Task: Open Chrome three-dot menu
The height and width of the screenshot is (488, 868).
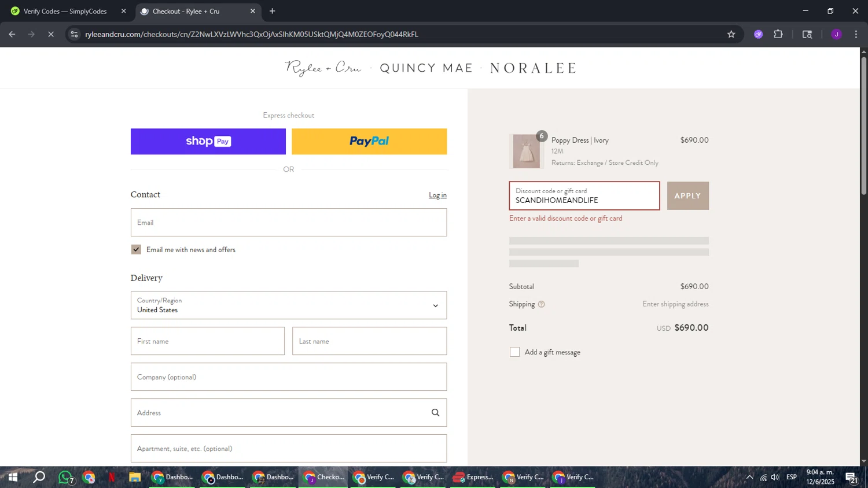Action: (x=856, y=34)
